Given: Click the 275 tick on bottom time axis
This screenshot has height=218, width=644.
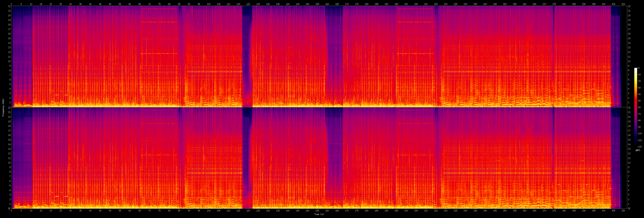Looking at the screenshot, I should (554, 211).
